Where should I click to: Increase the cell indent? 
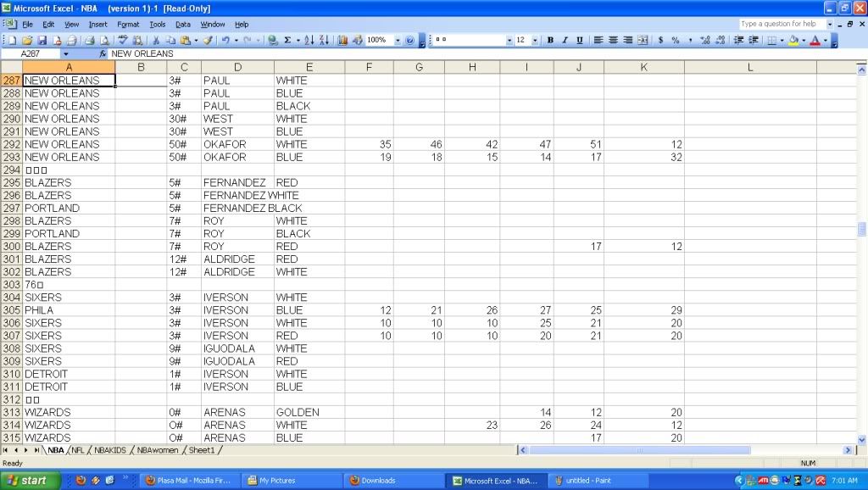754,41
